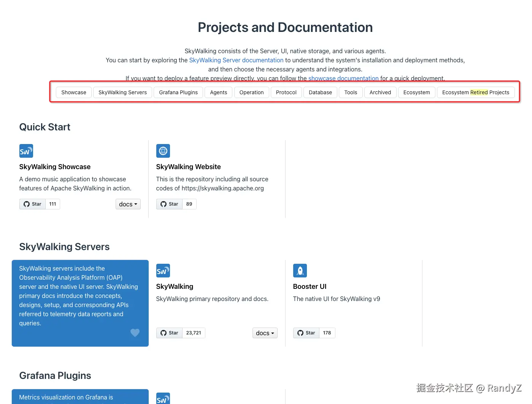Click the Grafana Plugins section heading
Viewport: 532px width, 404px height.
[55, 375]
